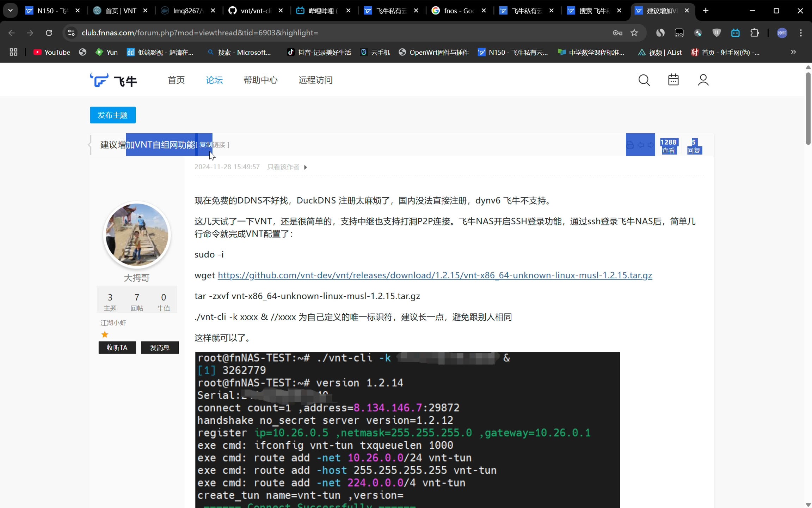
Task: Go forward in browser history
Action: (x=30, y=33)
